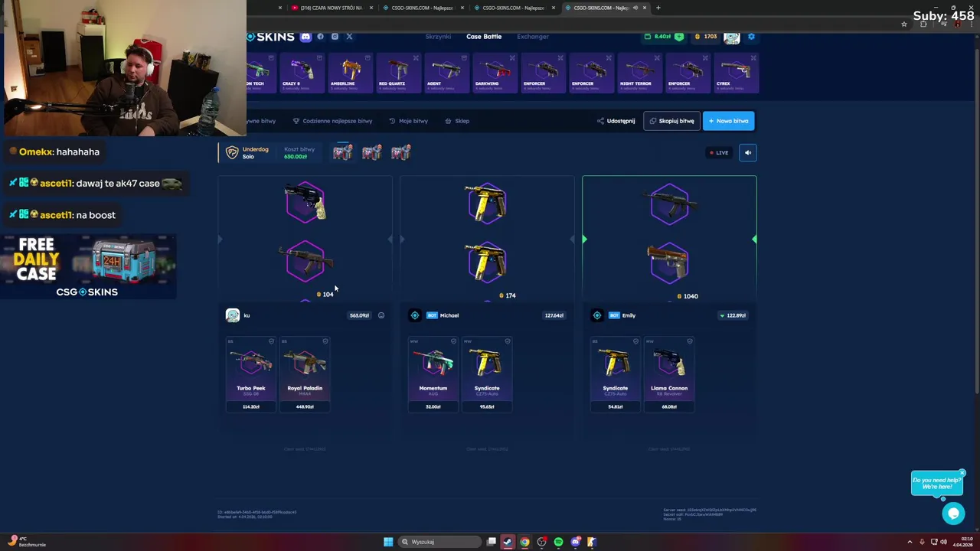Select the second case icon in battle header
980x551 pixels.
click(371, 152)
